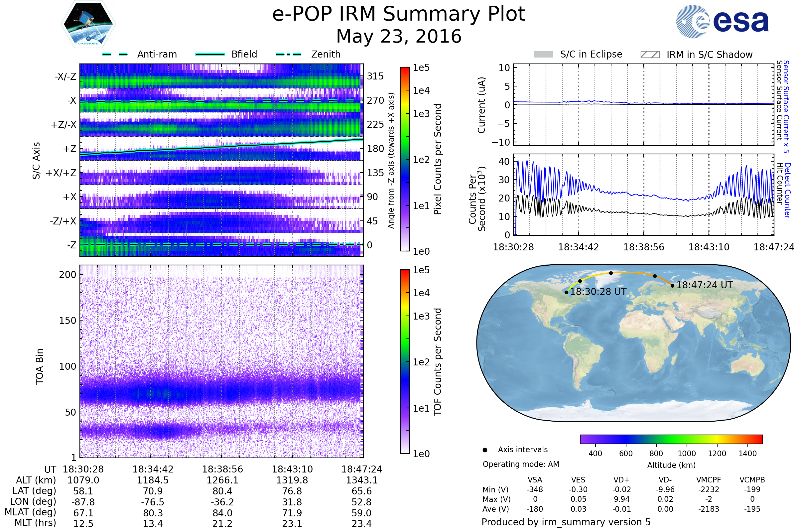Click the S/C in Eclipse gray legend patch

click(543, 55)
